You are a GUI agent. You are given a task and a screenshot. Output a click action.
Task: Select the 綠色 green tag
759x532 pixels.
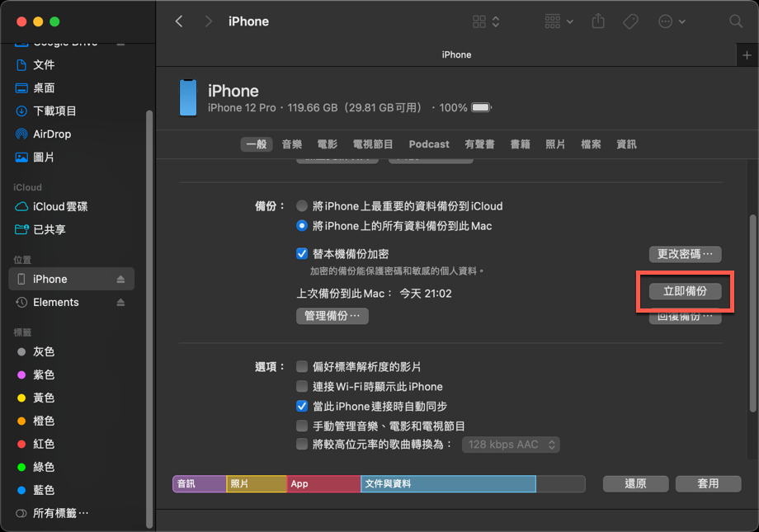pyautogui.click(x=44, y=467)
